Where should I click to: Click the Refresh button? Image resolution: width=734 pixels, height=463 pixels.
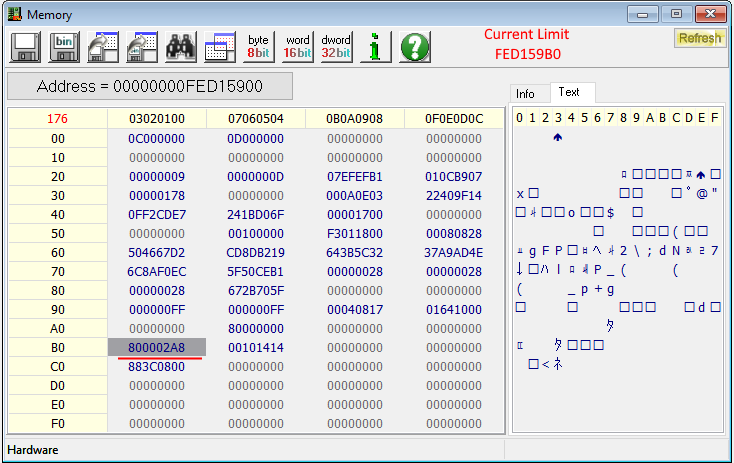[700, 38]
